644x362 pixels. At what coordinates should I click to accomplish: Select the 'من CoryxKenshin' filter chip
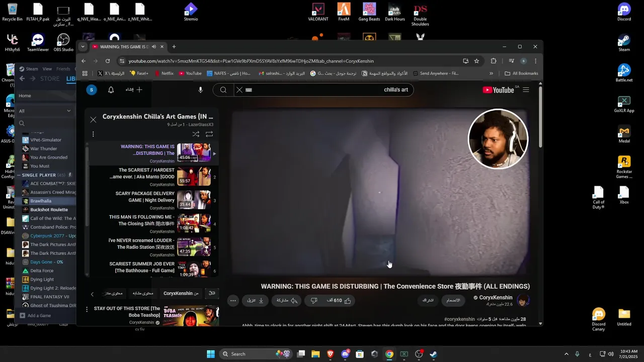181,294
